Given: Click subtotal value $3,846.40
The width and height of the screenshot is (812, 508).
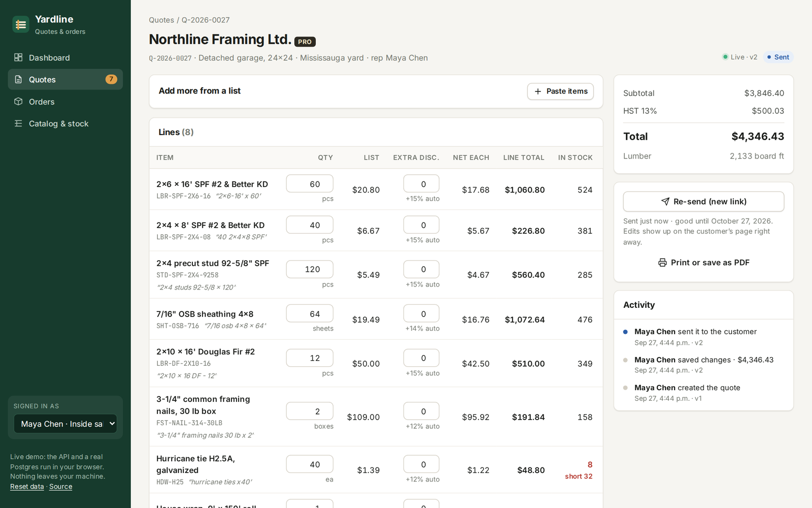Looking at the screenshot, I should (x=764, y=93).
